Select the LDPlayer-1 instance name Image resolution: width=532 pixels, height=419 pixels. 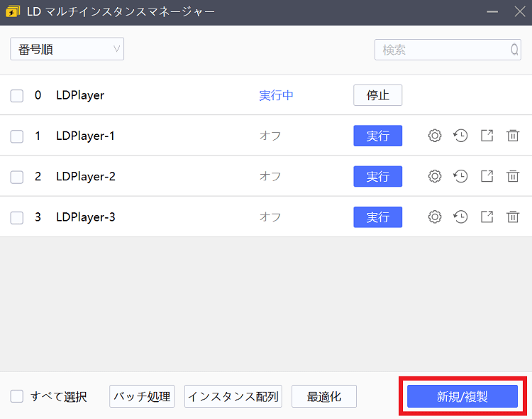[86, 136]
